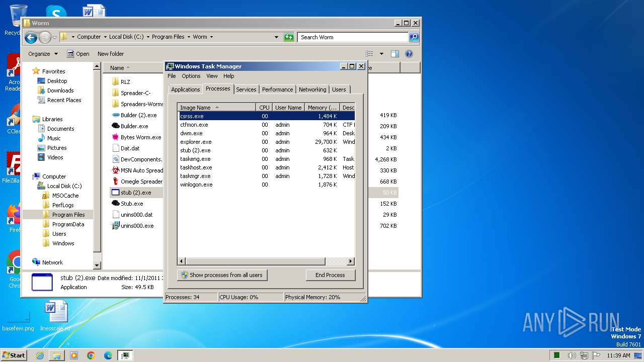Change view using the Views icon
The width and height of the screenshot is (644, 362).
click(369, 54)
